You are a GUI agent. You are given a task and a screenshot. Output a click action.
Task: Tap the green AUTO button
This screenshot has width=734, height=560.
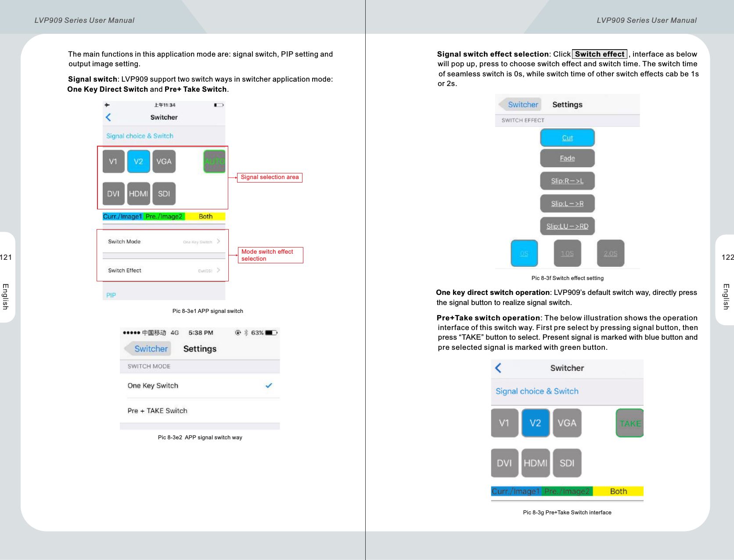pyautogui.click(x=215, y=162)
